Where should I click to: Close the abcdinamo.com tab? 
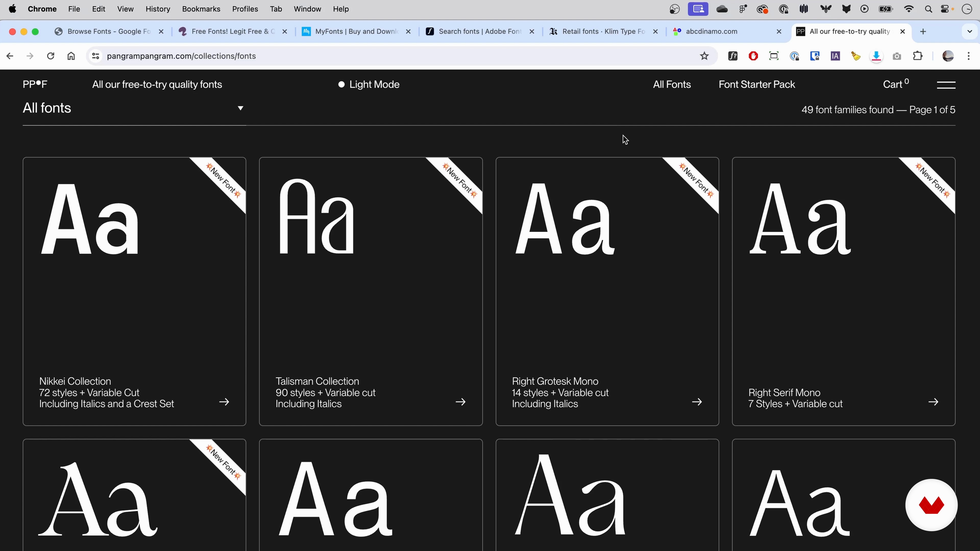point(779,32)
